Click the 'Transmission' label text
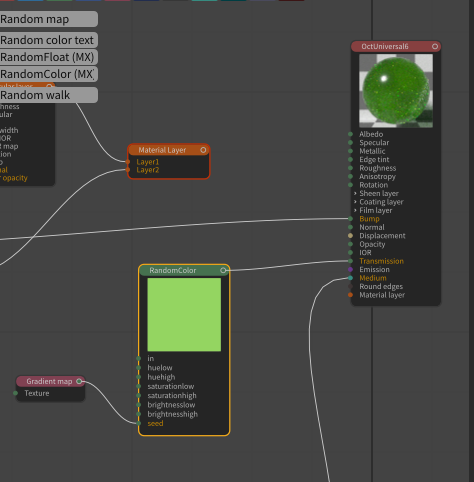 tap(381, 261)
